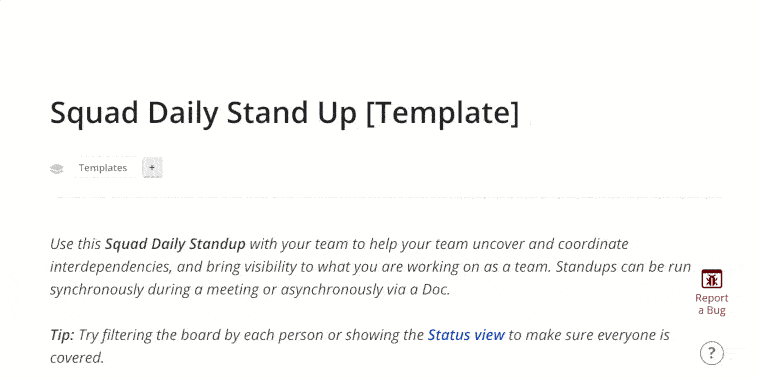Add a workspace with the plus button
Screen dimensions: 760x379
point(152,168)
